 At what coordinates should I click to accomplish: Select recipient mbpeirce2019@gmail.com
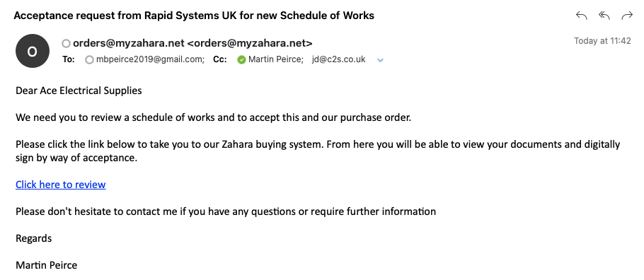point(150,59)
